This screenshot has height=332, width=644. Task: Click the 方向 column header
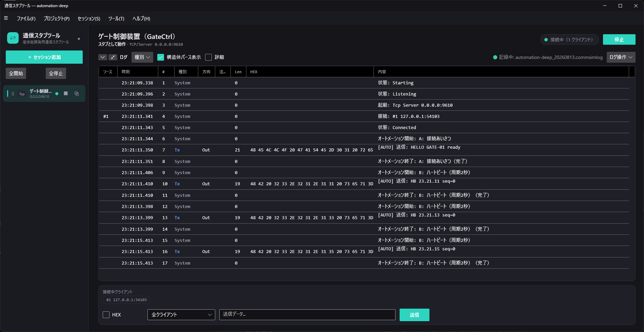206,72
